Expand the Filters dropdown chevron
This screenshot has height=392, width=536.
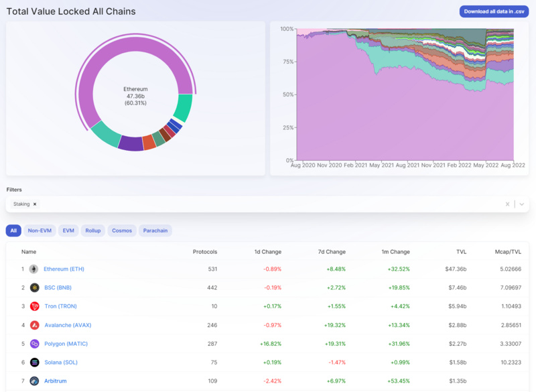tap(521, 204)
